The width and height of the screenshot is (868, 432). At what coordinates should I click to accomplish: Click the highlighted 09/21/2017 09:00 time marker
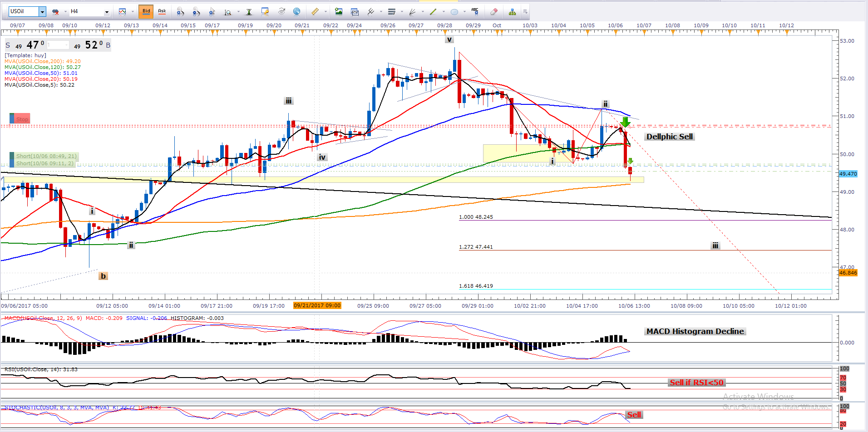pos(317,305)
